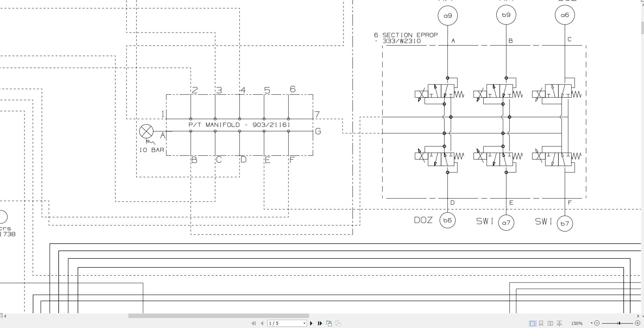
Task: Go to the first page
Action: pos(254,323)
